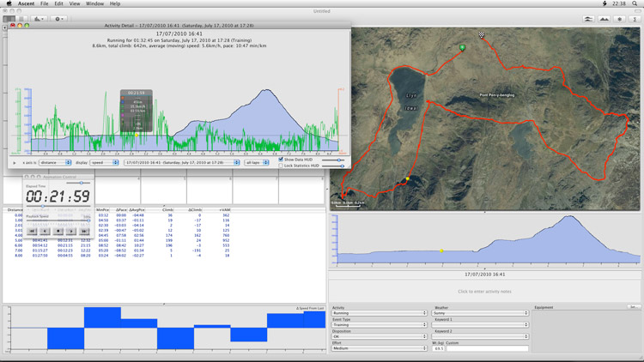Click the checkered finish flag on map
The height and width of the screenshot is (362, 644).
(x=482, y=35)
